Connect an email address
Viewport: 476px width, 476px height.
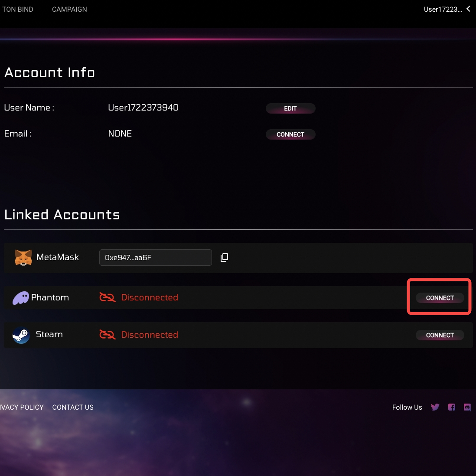tap(290, 134)
